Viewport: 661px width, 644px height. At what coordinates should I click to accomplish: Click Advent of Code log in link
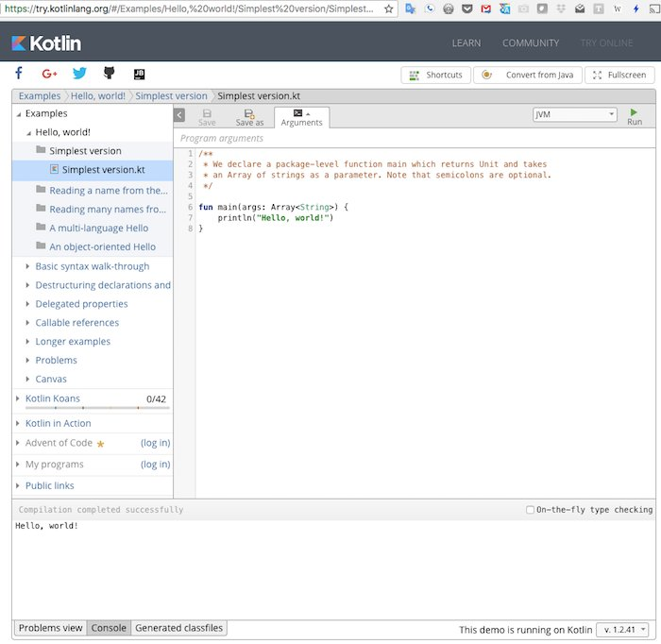pyautogui.click(x=155, y=443)
